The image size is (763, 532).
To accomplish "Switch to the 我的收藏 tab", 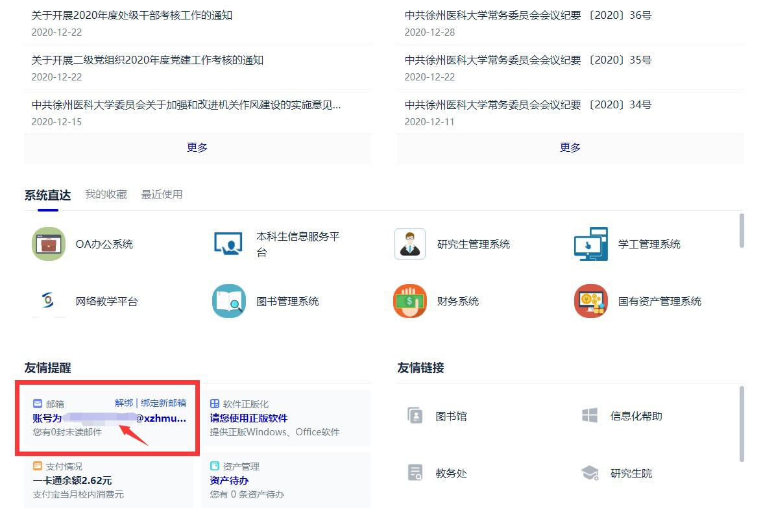I will [x=106, y=194].
